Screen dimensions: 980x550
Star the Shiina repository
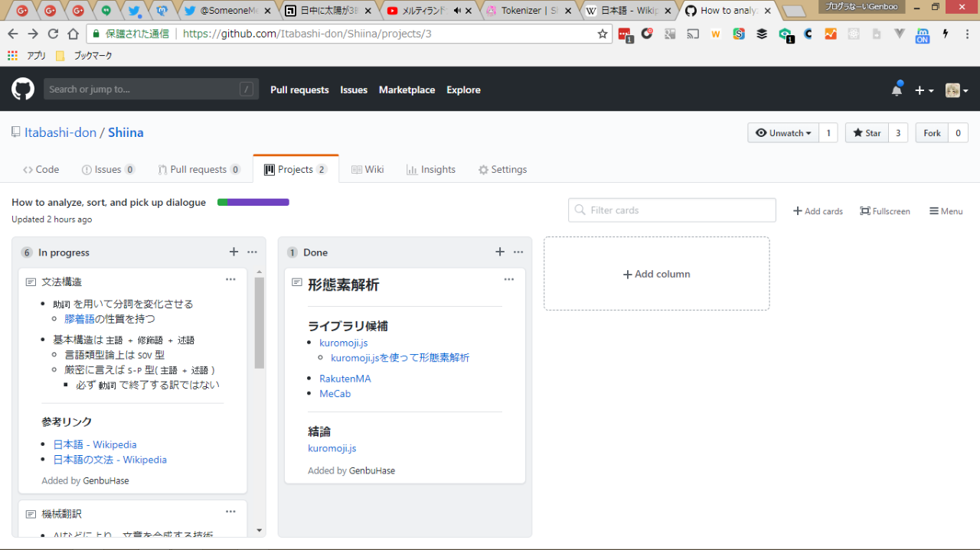(867, 133)
